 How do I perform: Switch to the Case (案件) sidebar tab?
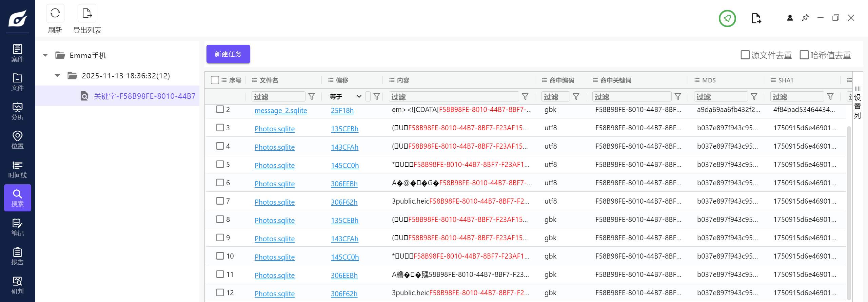pyautogui.click(x=17, y=53)
